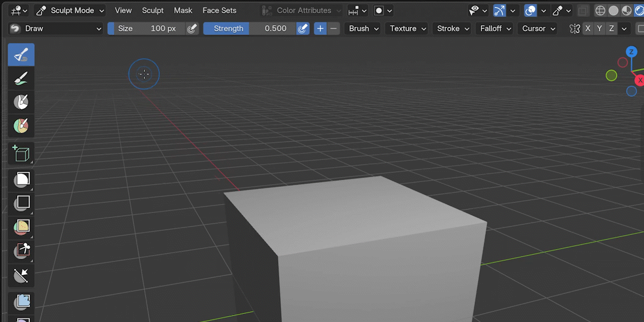Viewport: 644px width, 322px height.
Task: Open the Cursor settings popover
Action: pos(537,28)
